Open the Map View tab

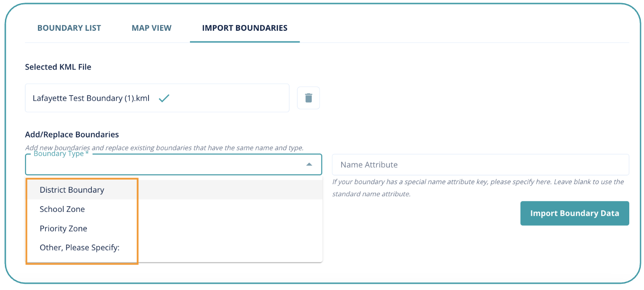click(152, 28)
